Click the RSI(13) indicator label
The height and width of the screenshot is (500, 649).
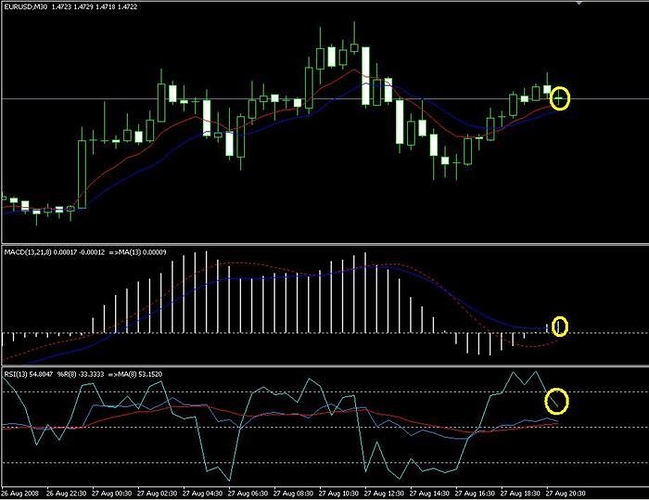[x=16, y=374]
